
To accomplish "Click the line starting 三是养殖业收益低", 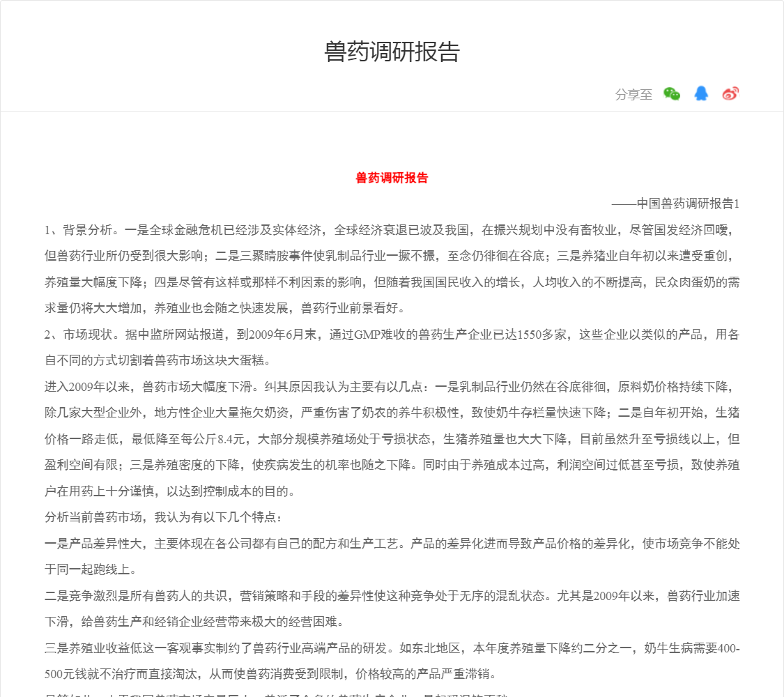I will pos(392,648).
